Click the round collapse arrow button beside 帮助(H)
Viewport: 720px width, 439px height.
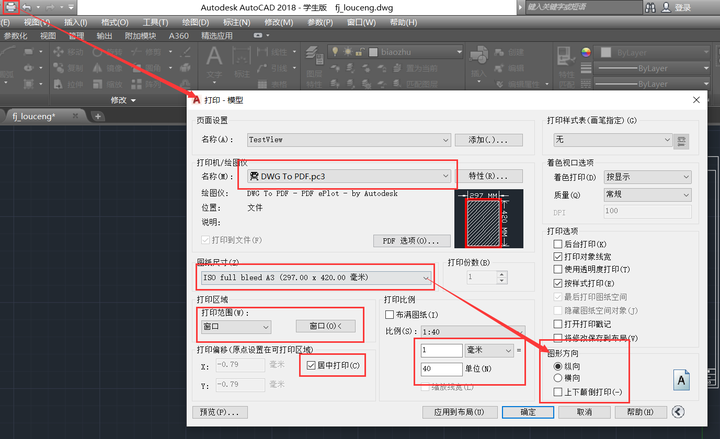click(678, 411)
